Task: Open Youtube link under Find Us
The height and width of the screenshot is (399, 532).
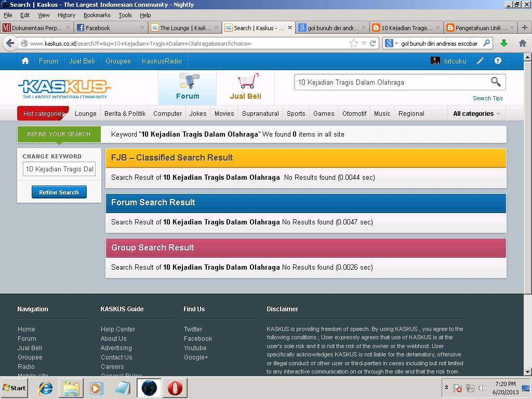Action: tap(195, 348)
